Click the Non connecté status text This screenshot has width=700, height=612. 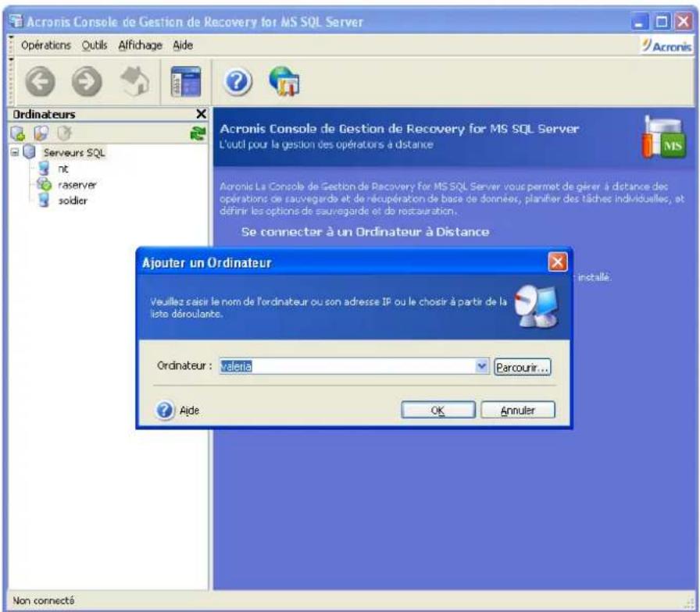point(43,600)
